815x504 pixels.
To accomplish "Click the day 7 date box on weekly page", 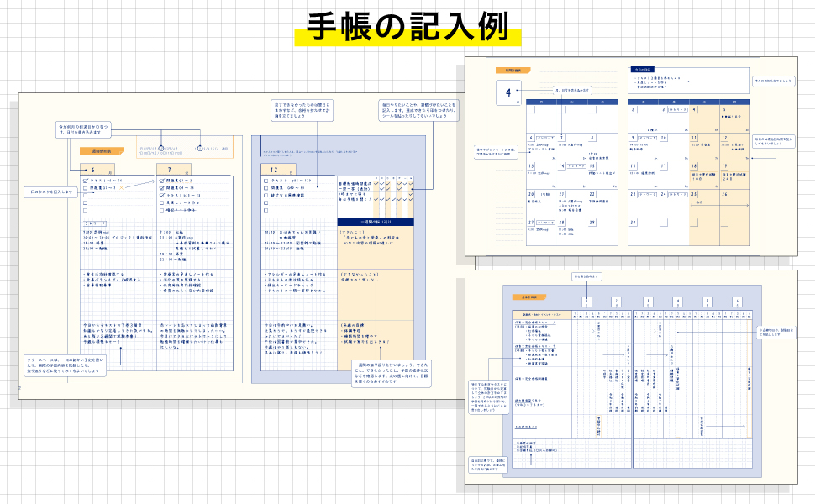I will click(x=168, y=168).
